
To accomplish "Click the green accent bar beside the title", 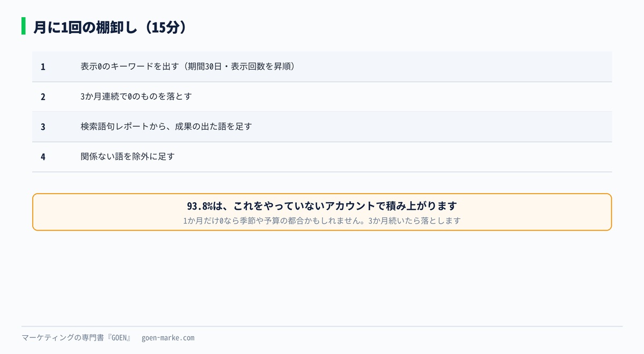I will [24, 26].
